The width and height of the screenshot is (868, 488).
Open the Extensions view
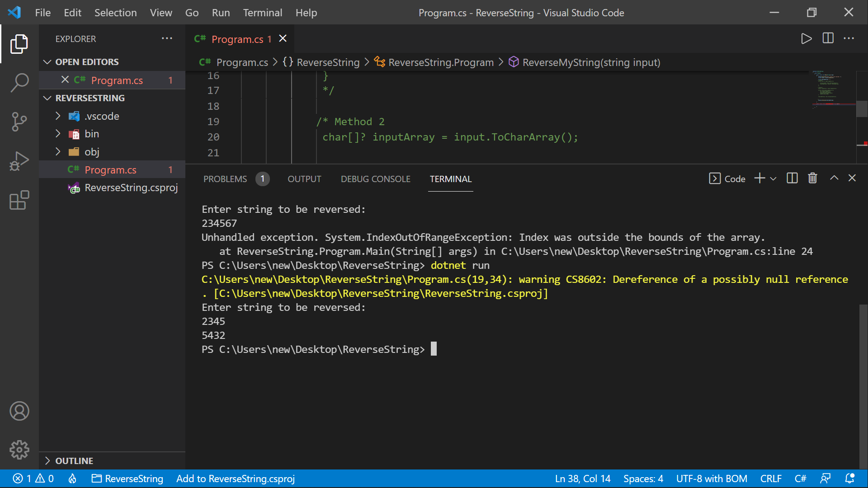coord(19,200)
